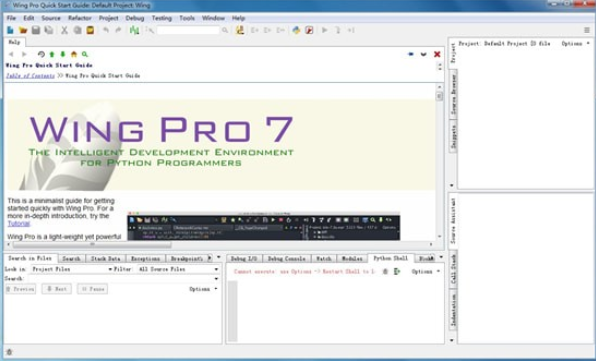The width and height of the screenshot is (596, 361).
Task: Reload the Help page
Action: (x=41, y=54)
